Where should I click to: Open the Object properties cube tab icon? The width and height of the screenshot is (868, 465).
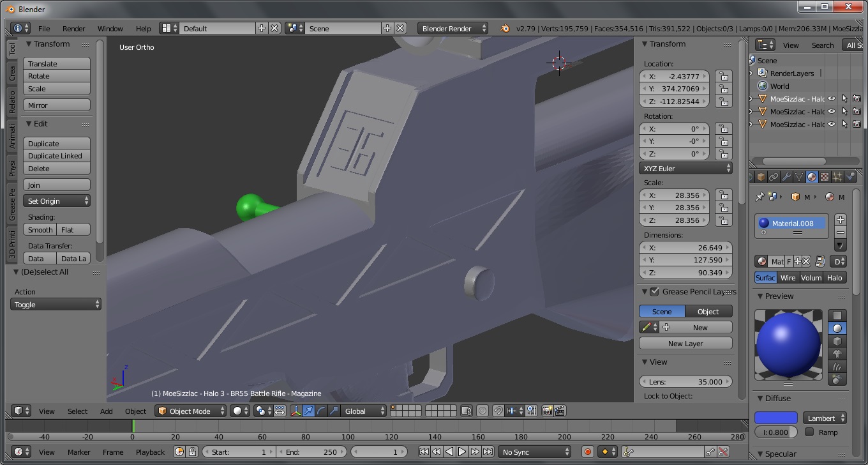click(x=761, y=177)
